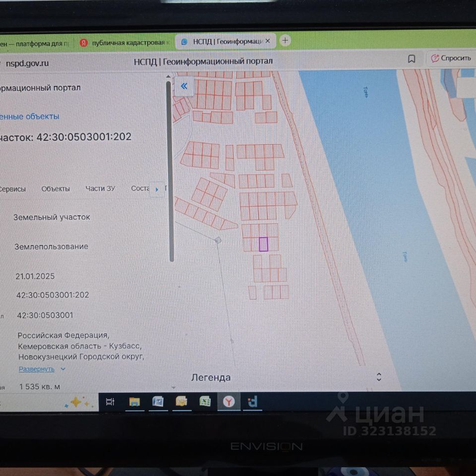Viewport: 476px width, 476px height.
Task: Click the cadastral number 42:30:0503001:202 value
Action: click(x=53, y=295)
